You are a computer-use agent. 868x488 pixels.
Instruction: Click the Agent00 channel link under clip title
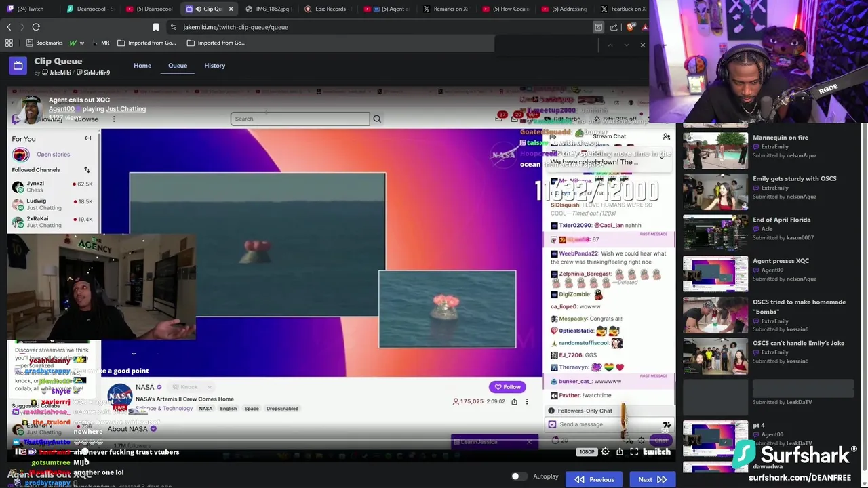coord(61,109)
